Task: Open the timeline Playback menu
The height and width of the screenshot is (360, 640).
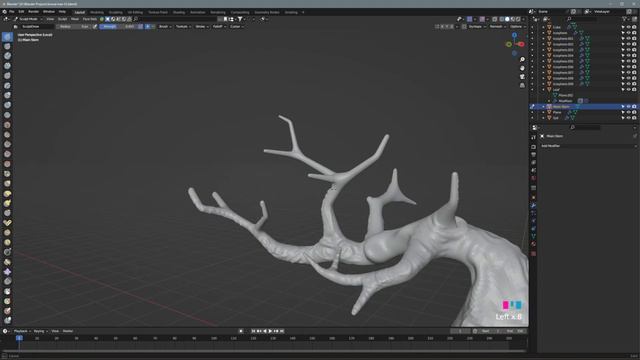Action: click(x=22, y=331)
